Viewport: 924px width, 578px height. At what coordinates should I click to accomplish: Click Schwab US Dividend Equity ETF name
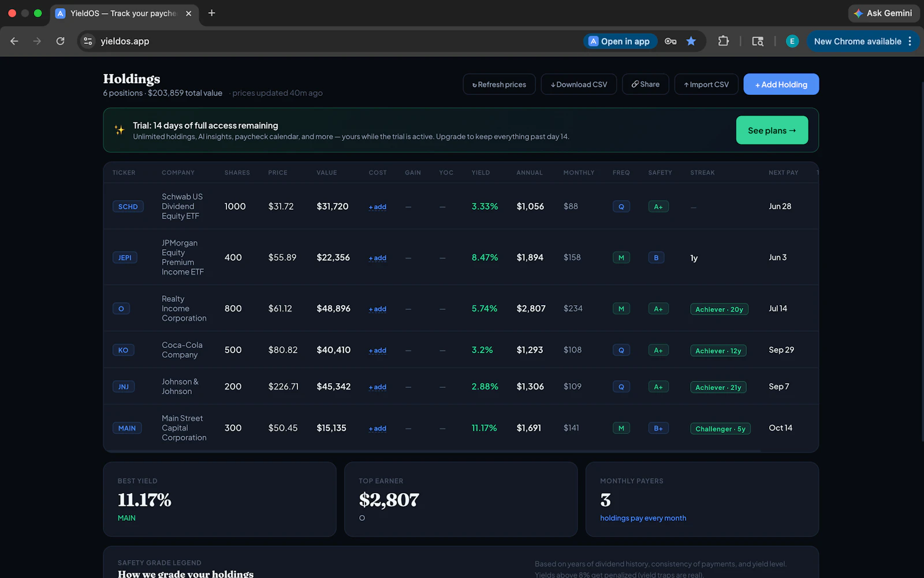[182, 206]
